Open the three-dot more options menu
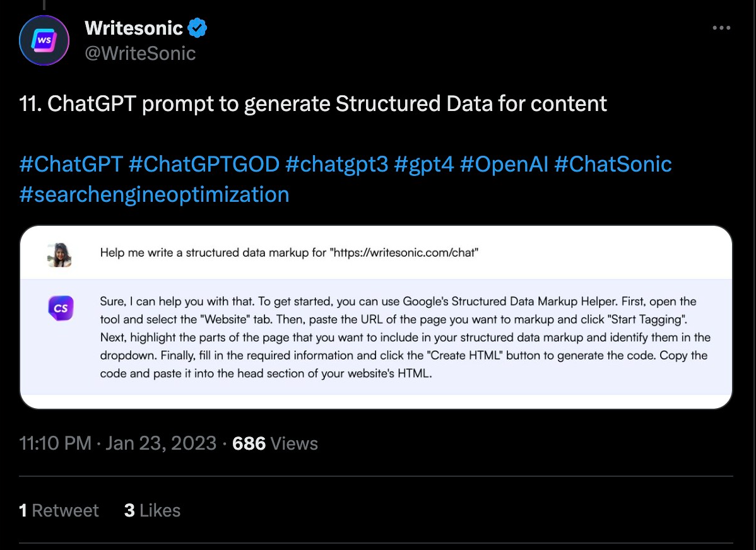This screenshot has height=550, width=756. tap(721, 28)
